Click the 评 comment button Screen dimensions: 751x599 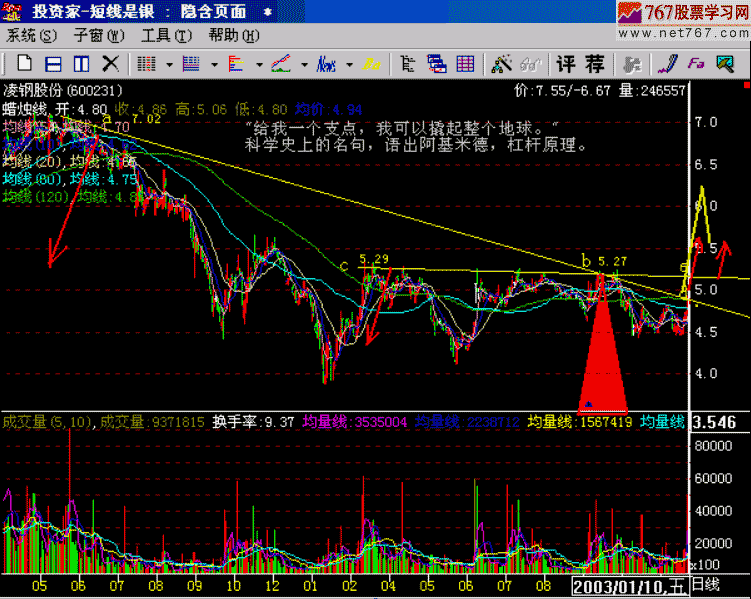(567, 65)
